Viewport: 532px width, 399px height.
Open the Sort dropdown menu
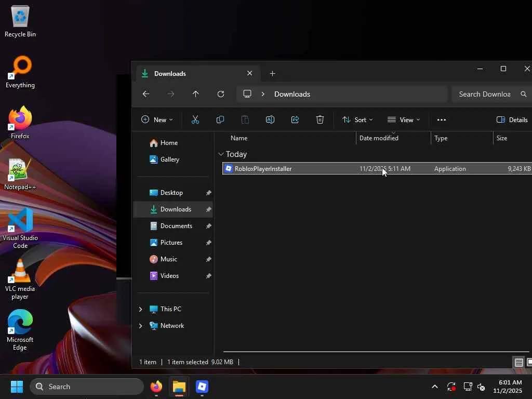tap(357, 120)
